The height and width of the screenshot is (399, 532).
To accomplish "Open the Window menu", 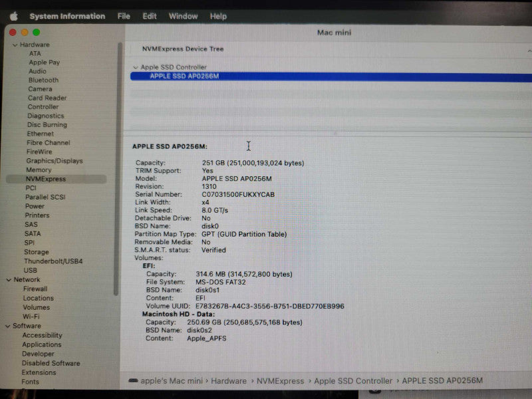I will pyautogui.click(x=184, y=16).
